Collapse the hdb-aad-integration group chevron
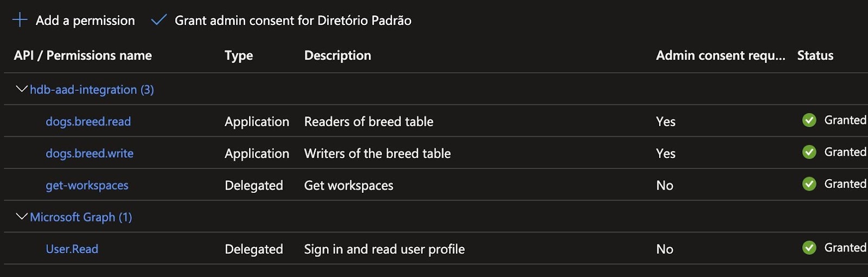868x277 pixels. click(x=22, y=89)
